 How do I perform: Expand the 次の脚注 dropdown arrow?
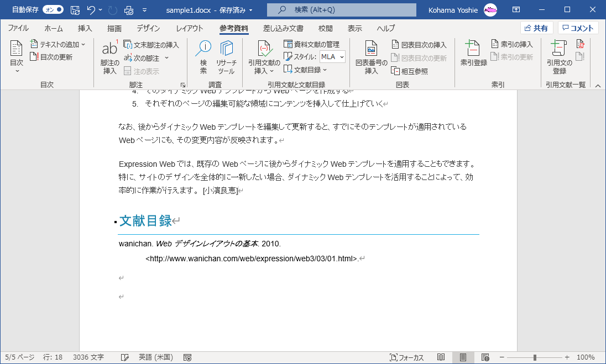coord(166,58)
